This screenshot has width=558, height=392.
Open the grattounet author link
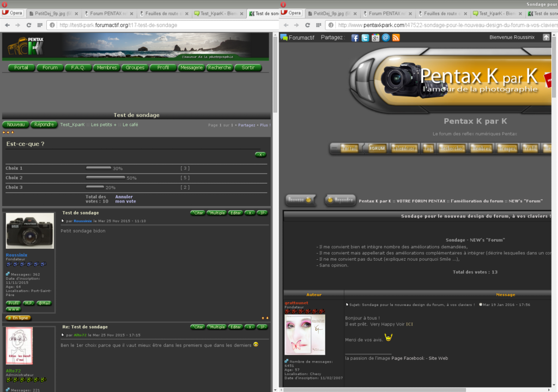pos(296,303)
